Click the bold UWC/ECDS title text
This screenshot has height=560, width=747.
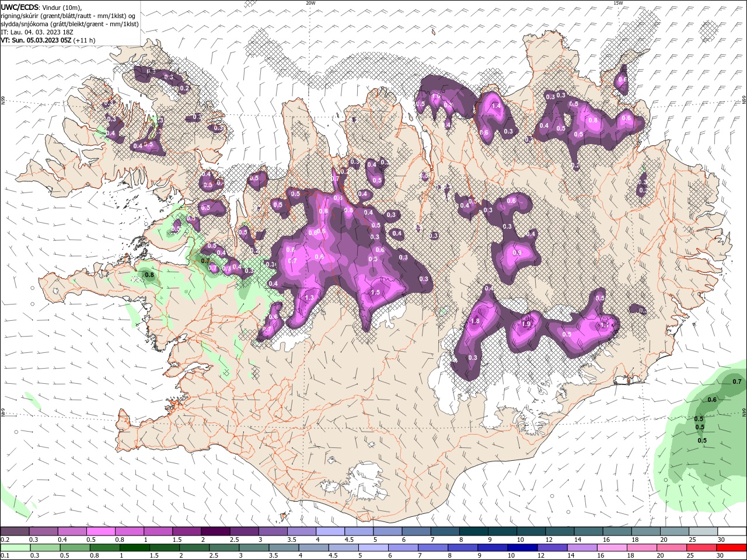(x=19, y=6)
